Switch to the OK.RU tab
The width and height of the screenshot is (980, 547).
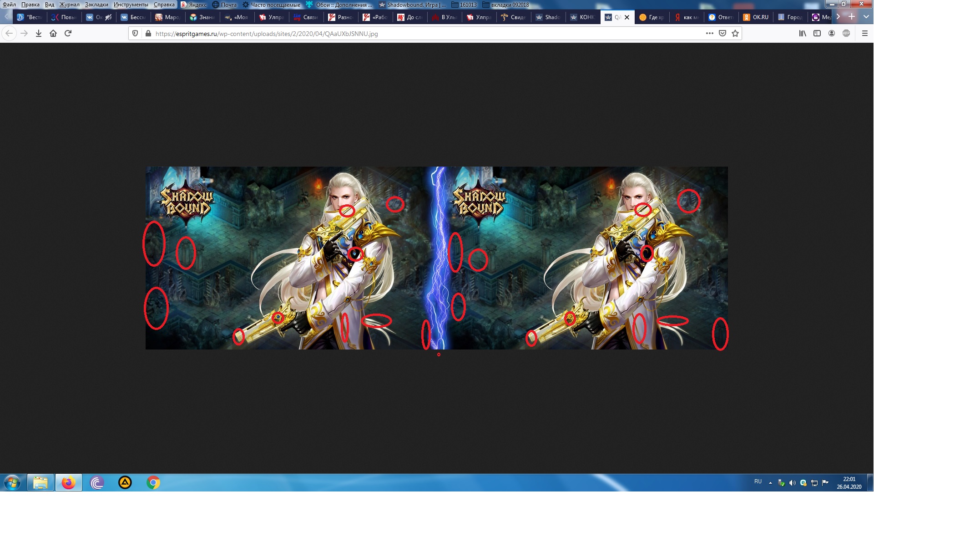coord(756,17)
